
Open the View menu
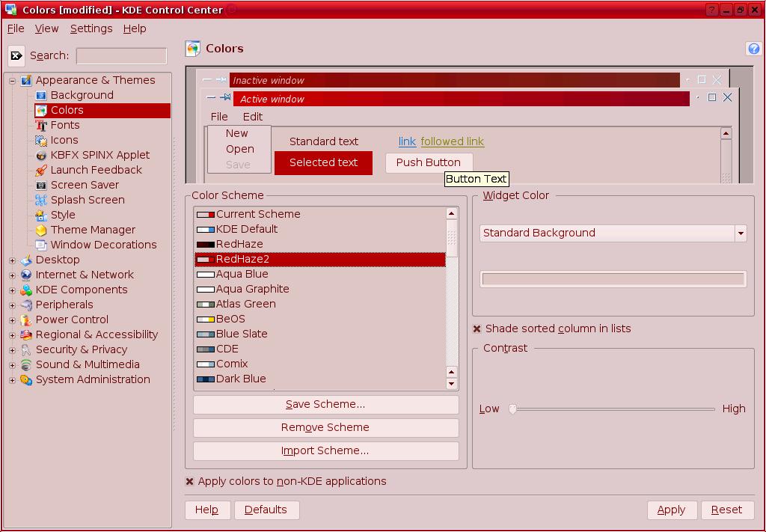click(46, 29)
